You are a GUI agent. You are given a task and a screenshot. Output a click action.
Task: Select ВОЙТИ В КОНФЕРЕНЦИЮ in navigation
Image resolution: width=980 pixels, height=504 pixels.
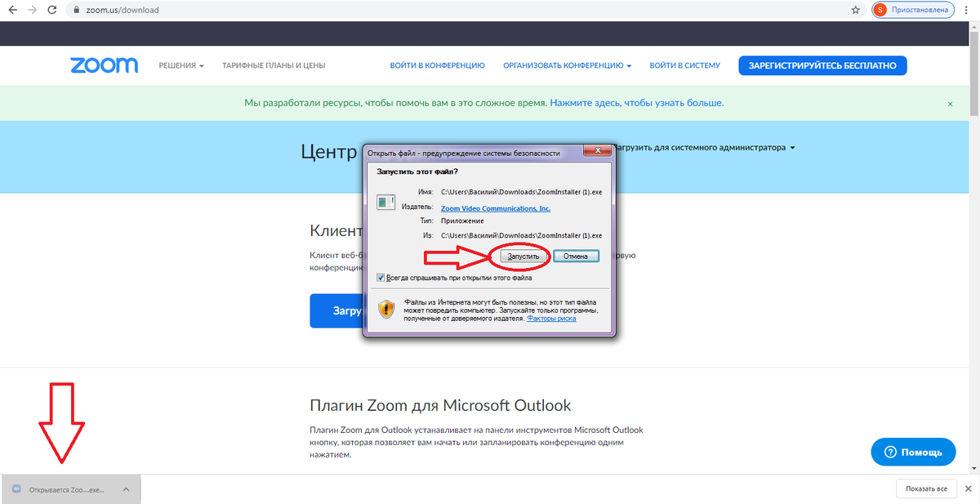tap(438, 65)
